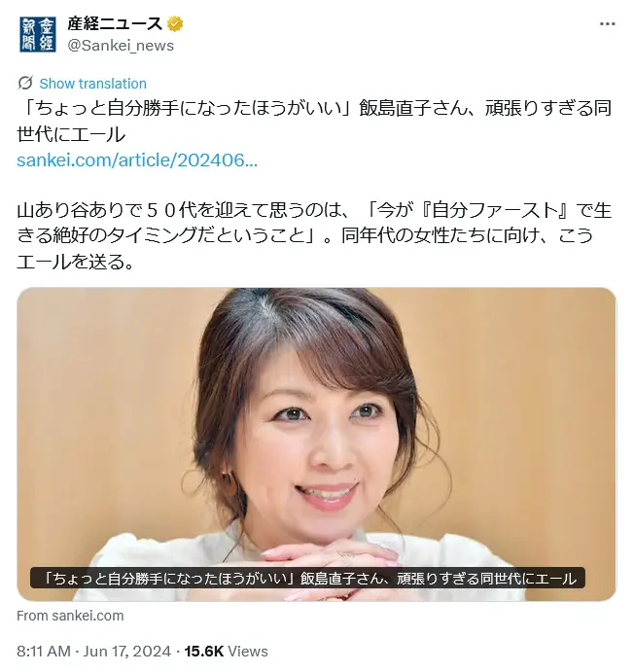Click the Jun 17, 2024 date
The width and height of the screenshot is (634, 672).
pyautogui.click(x=126, y=651)
